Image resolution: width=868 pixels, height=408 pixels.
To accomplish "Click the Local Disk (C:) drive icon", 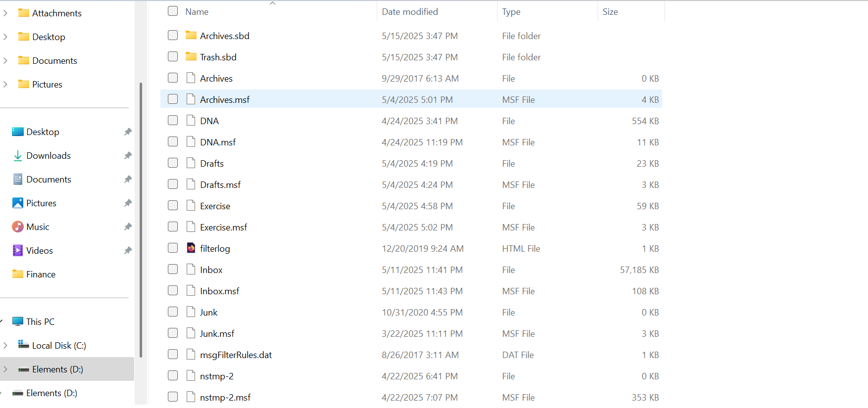I will [23, 344].
